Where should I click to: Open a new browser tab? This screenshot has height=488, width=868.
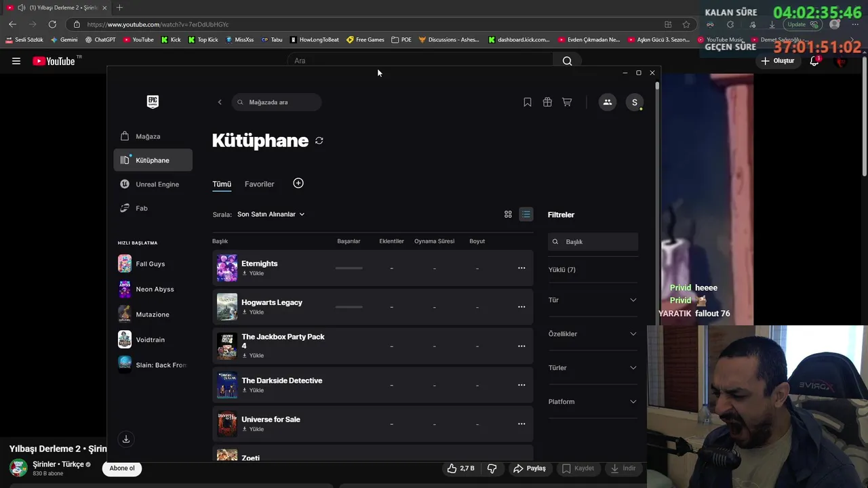pos(119,7)
